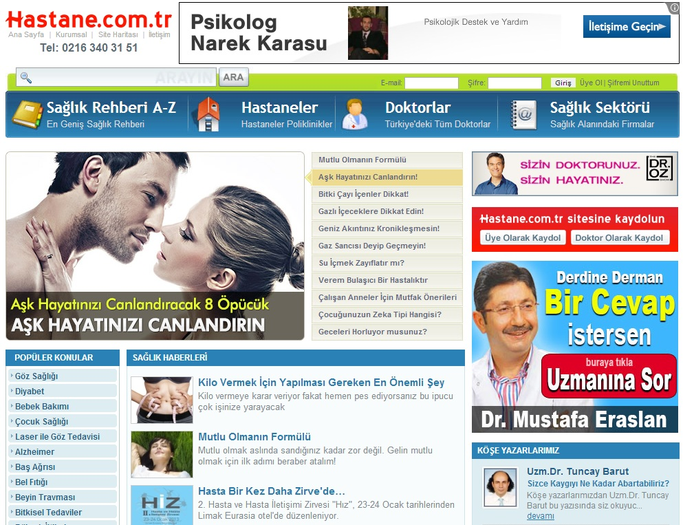Click the doctor figure Doktorlar icon
The width and height of the screenshot is (683, 525).
[355, 115]
